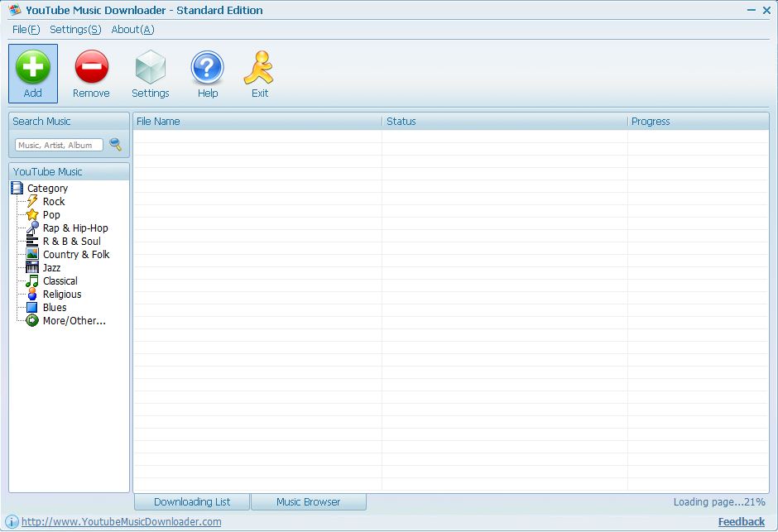This screenshot has height=532, width=778.
Task: Click the Rap & Hip-Hop microphone icon
Action: point(32,228)
